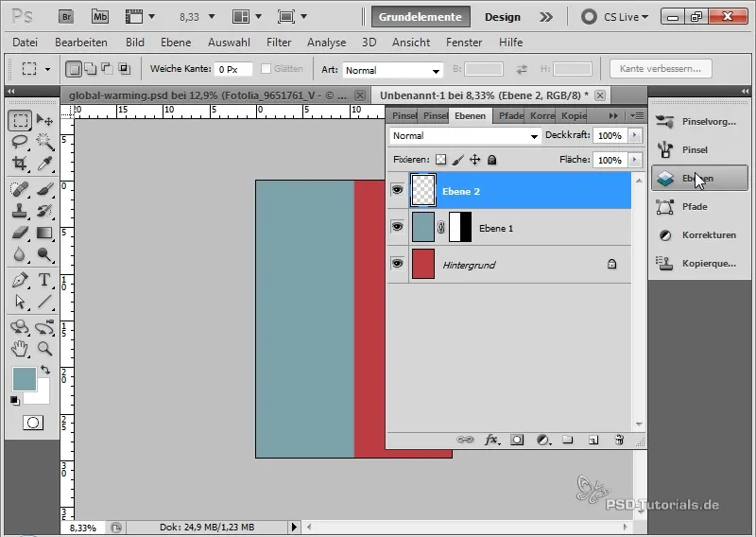The width and height of the screenshot is (756, 537).
Task: Select the Lasso tool
Action: click(x=20, y=142)
